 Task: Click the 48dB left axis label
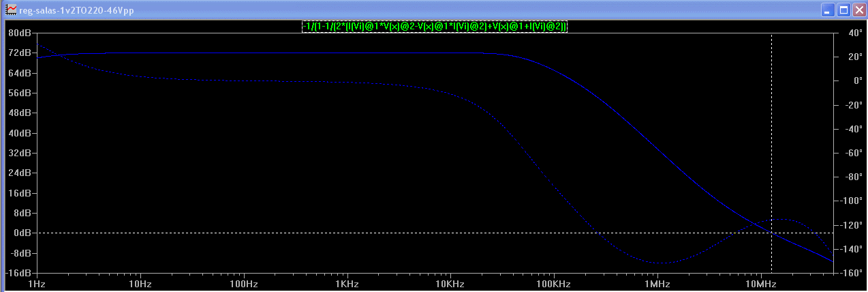(18, 113)
